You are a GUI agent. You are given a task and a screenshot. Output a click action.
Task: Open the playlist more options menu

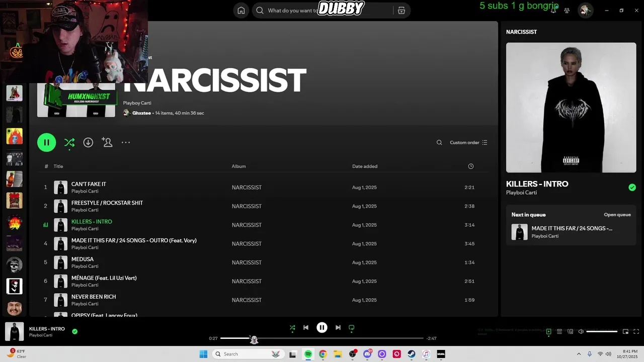pos(126,142)
